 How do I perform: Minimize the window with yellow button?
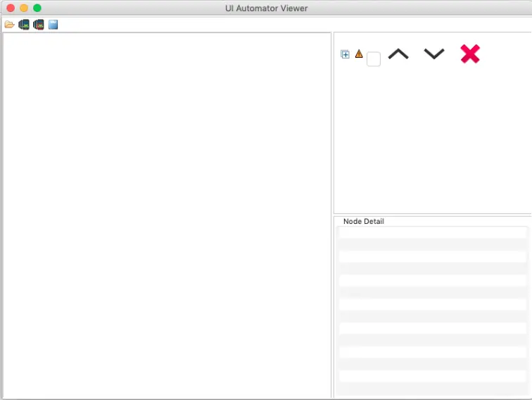pyautogui.click(x=24, y=8)
